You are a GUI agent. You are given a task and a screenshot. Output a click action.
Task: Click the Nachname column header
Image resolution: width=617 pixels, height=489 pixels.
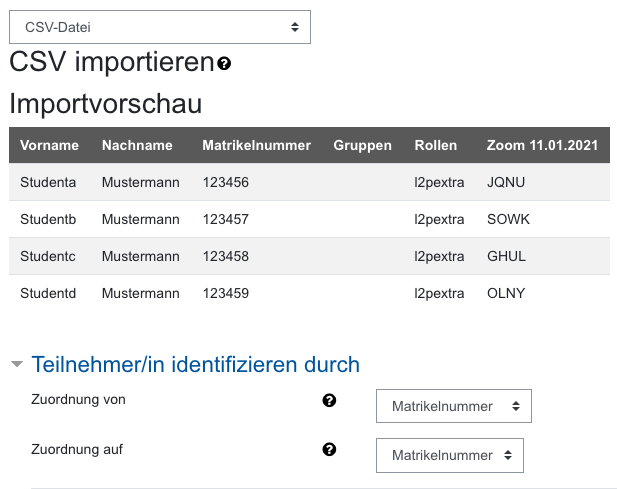(x=137, y=145)
